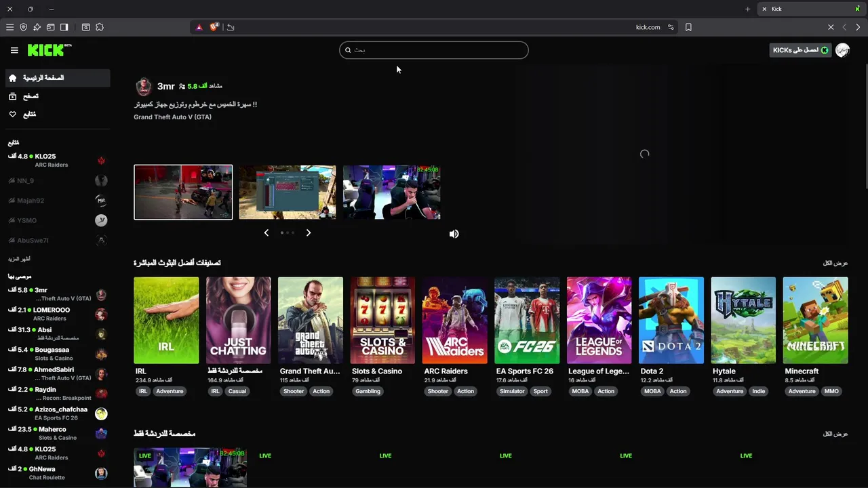Click Indie tag under Hytale
Viewport: 868px width, 488px height.
click(x=758, y=391)
